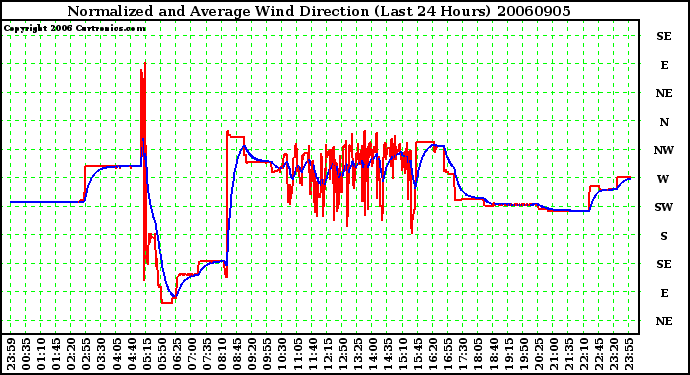The height and width of the screenshot is (375, 690).
Task: Click the '21:35' time label
Action: pyautogui.click(x=569, y=354)
